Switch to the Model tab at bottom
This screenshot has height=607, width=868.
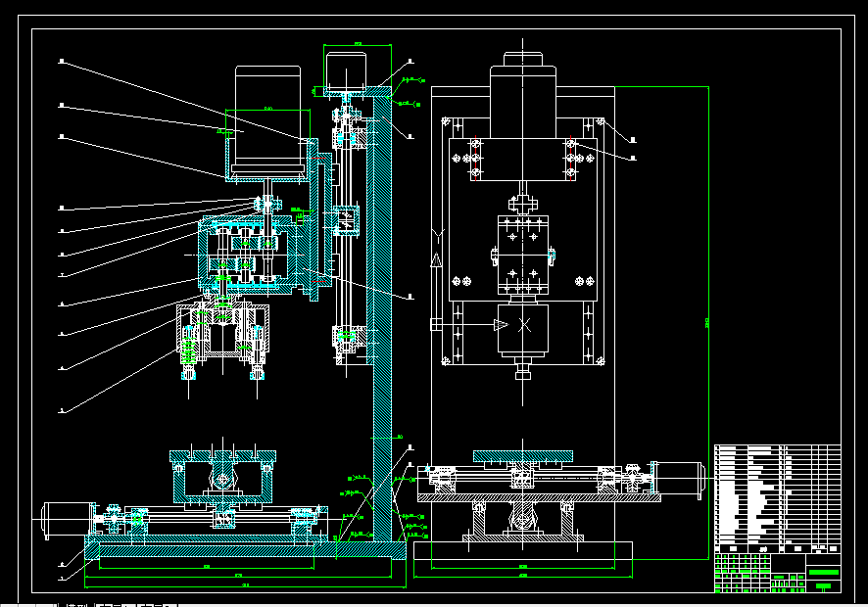tap(76, 605)
